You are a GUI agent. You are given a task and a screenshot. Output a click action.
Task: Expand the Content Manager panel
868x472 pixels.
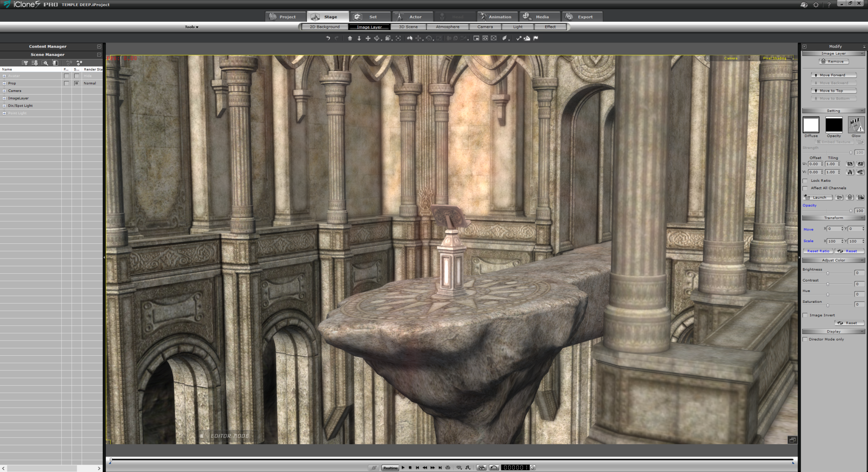[x=99, y=46]
